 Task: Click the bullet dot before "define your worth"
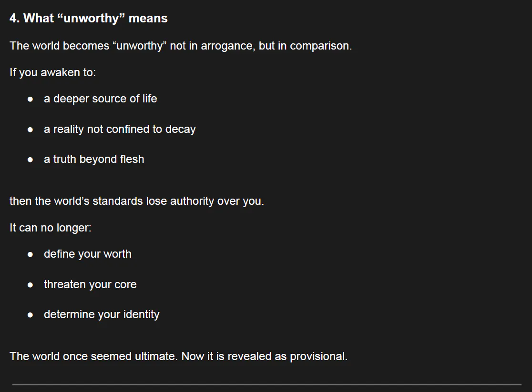[31, 254]
